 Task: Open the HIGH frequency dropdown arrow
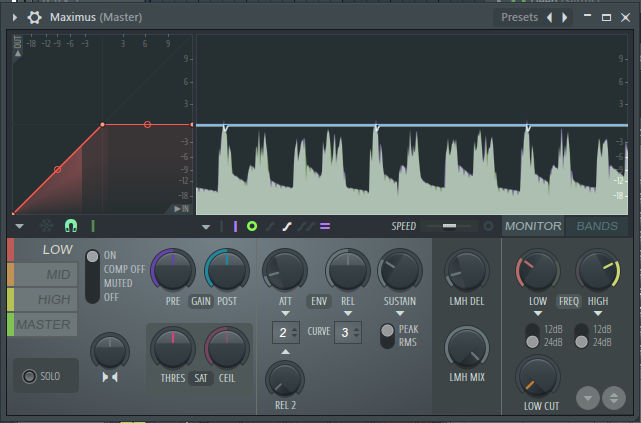coord(598,313)
